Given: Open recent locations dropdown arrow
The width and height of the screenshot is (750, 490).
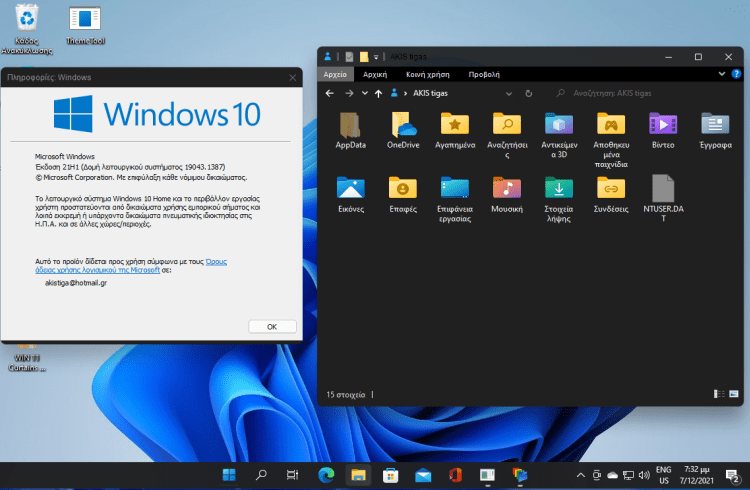Looking at the screenshot, I should (x=364, y=93).
